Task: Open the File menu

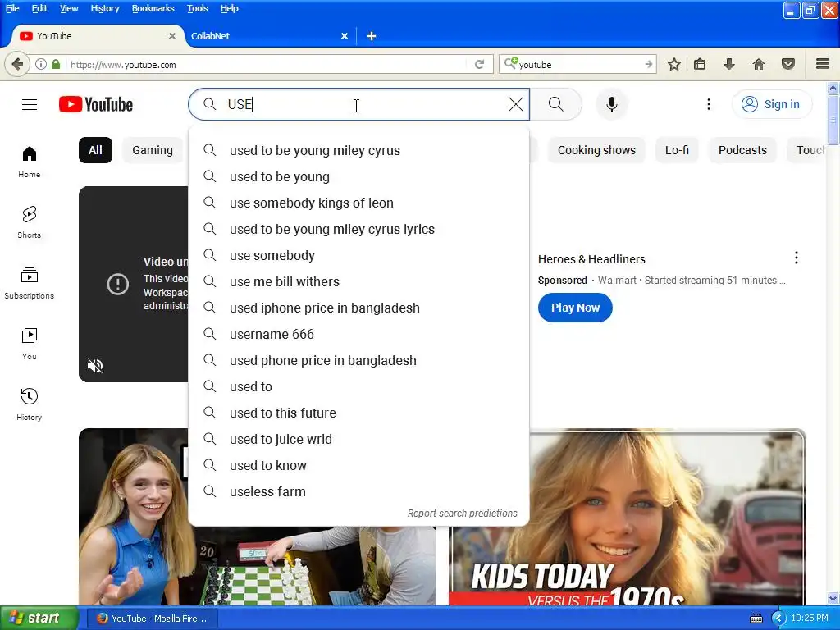Action: click(x=11, y=8)
